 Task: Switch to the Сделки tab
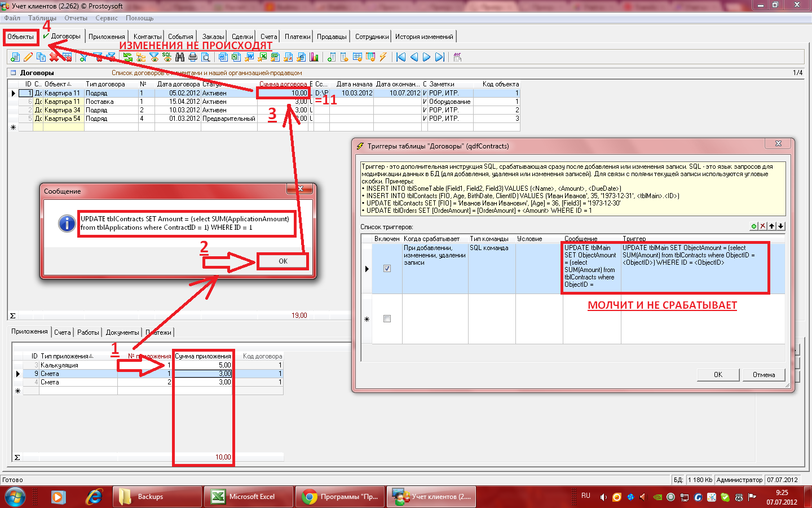tap(242, 37)
